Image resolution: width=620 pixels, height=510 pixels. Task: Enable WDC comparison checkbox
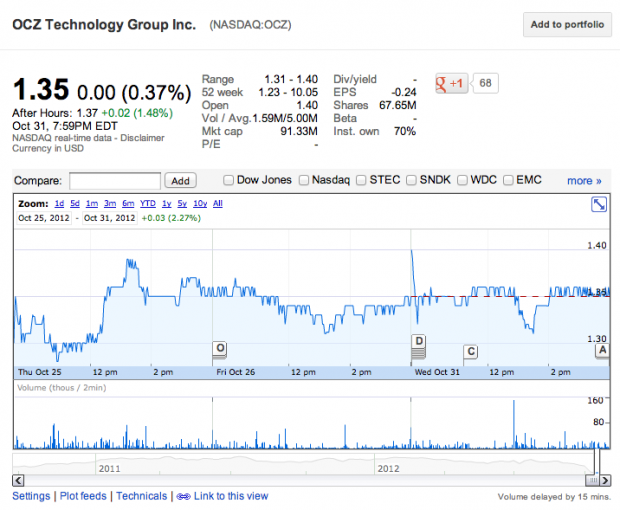click(462, 180)
